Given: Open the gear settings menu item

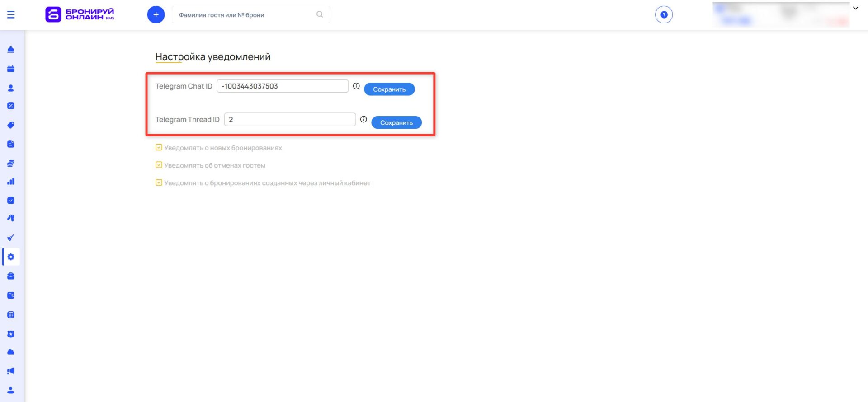Looking at the screenshot, I should pos(11,257).
